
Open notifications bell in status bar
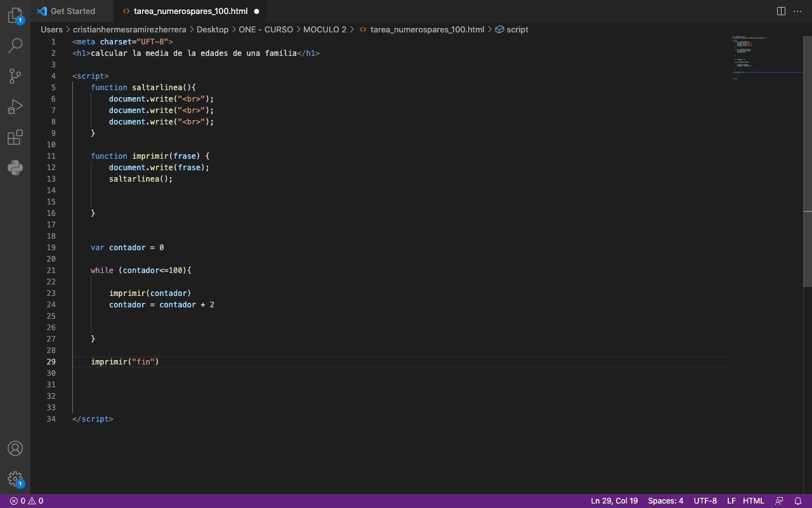pos(798,501)
